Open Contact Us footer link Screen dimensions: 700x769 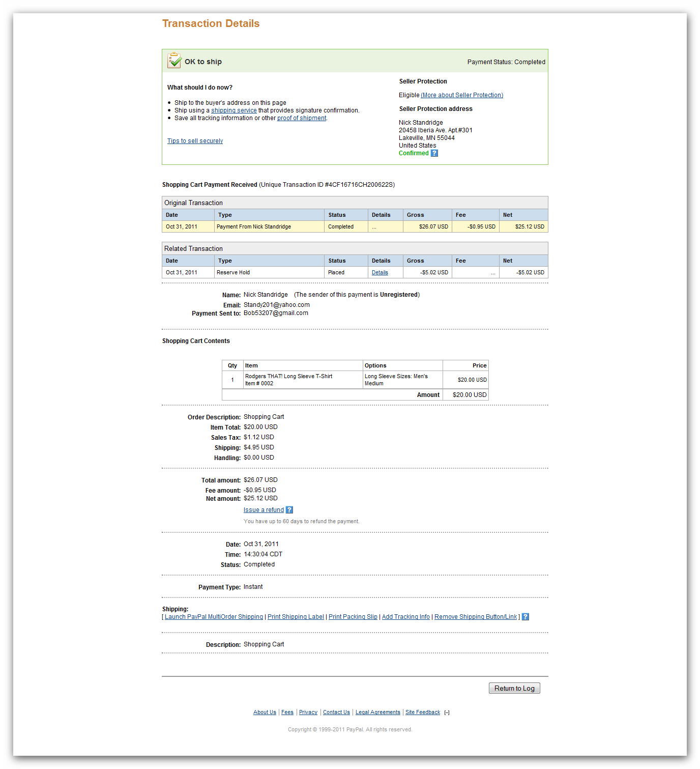pyautogui.click(x=336, y=713)
